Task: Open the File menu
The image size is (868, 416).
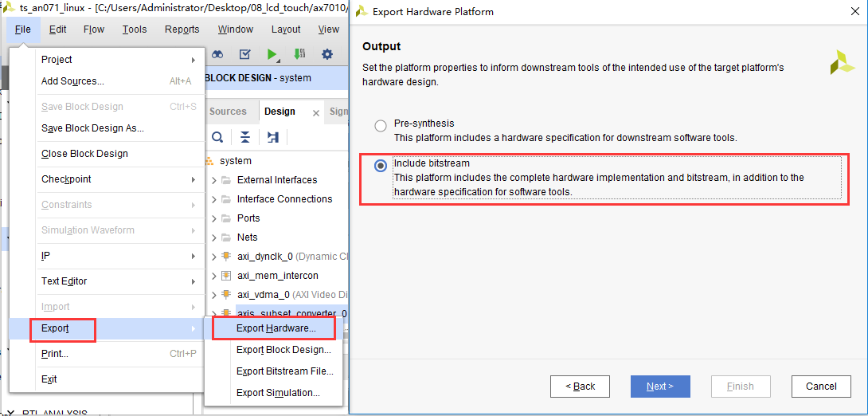Action: coord(23,29)
